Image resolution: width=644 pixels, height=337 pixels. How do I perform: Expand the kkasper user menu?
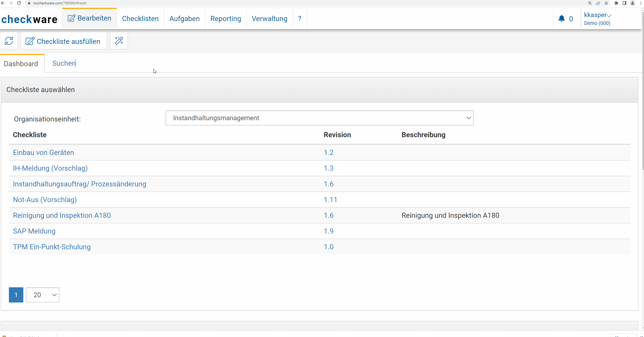click(x=598, y=15)
